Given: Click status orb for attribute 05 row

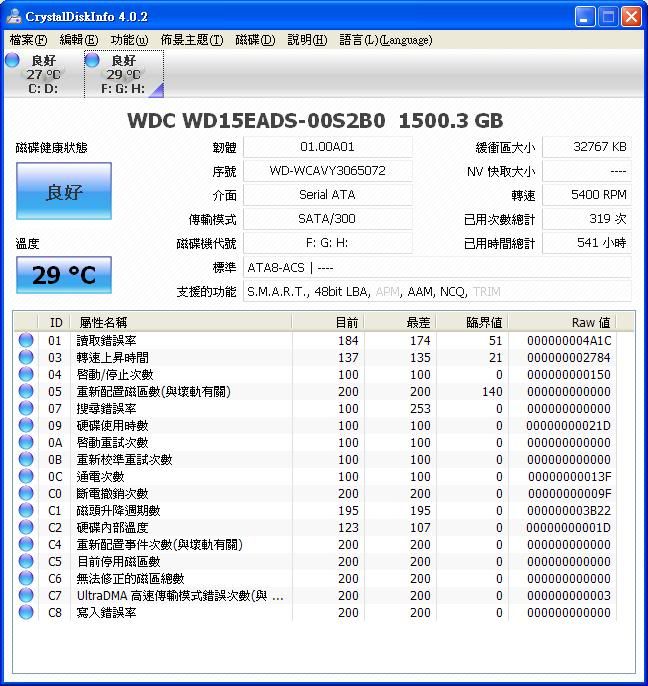Looking at the screenshot, I should (26, 392).
